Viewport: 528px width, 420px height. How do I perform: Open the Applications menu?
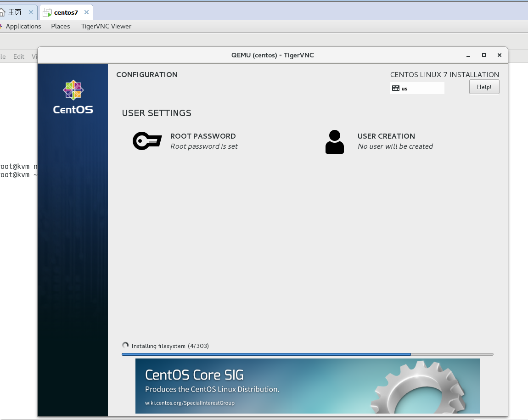pos(23,26)
